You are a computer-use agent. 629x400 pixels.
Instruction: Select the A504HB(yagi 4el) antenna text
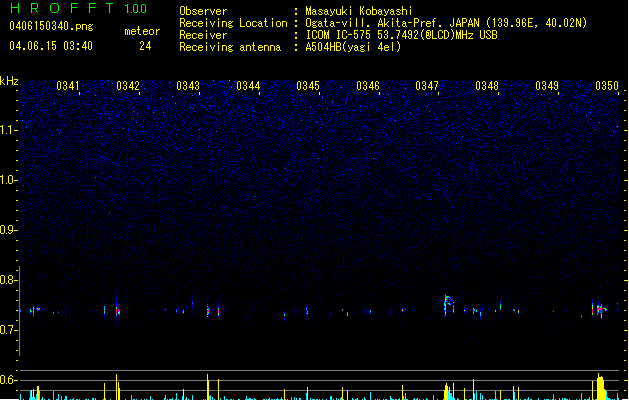(353, 47)
